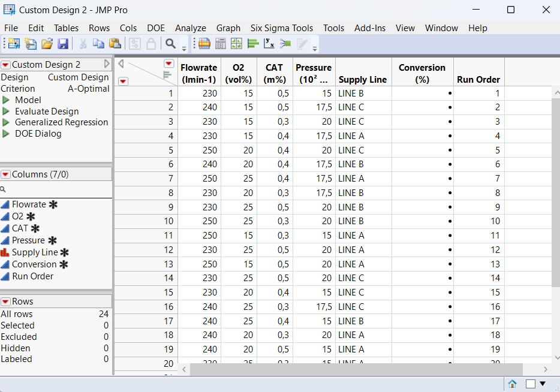Open Custom Design 2 table red triangle menu
Viewport: 560px width, 392px height.
click(5, 65)
